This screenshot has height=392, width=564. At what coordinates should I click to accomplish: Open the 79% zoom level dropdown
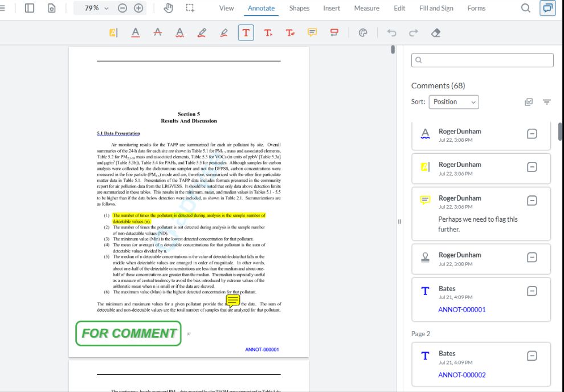pos(97,8)
